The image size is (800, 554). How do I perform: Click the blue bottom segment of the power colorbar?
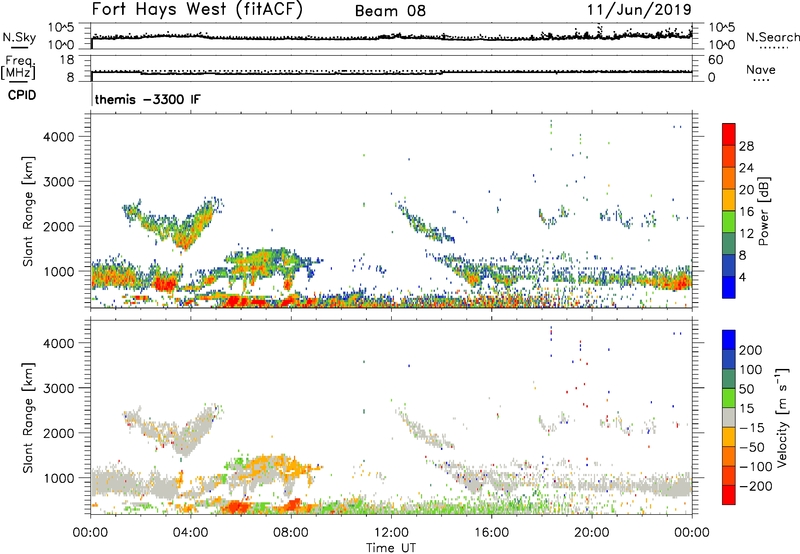point(729,287)
